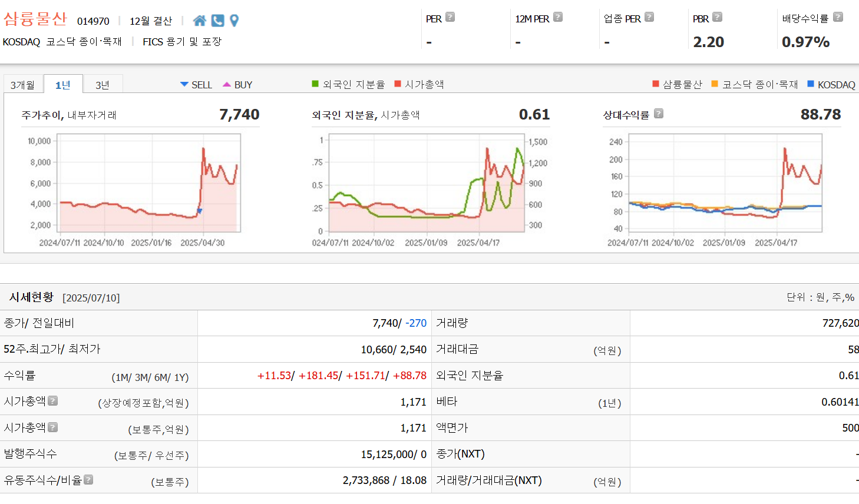Click the price value 7,740 above chart
Screen dimensions: 859x504
(239, 114)
